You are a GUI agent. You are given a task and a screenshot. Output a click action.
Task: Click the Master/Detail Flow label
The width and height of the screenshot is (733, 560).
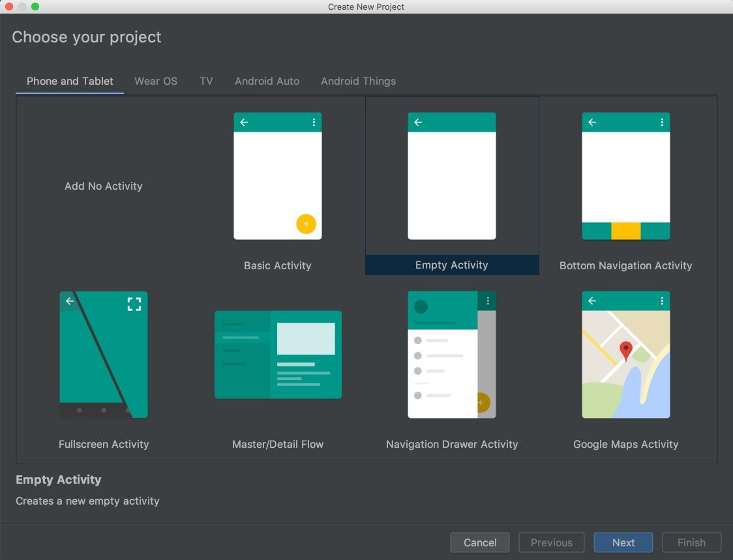(278, 444)
